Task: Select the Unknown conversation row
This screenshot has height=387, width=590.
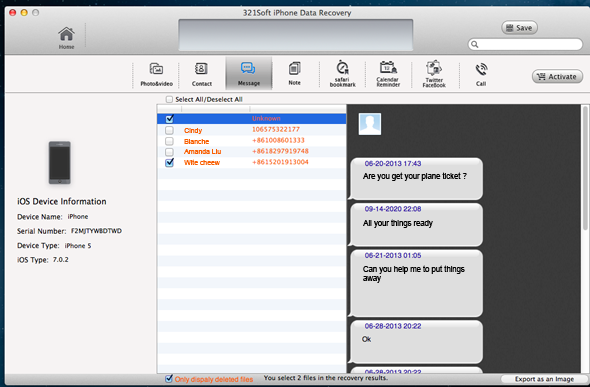Action: [x=251, y=119]
